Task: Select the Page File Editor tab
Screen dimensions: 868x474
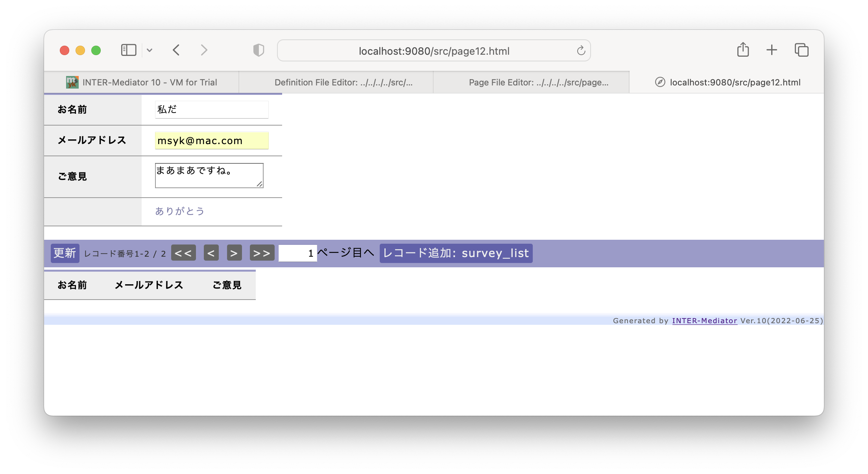Action: coord(531,82)
